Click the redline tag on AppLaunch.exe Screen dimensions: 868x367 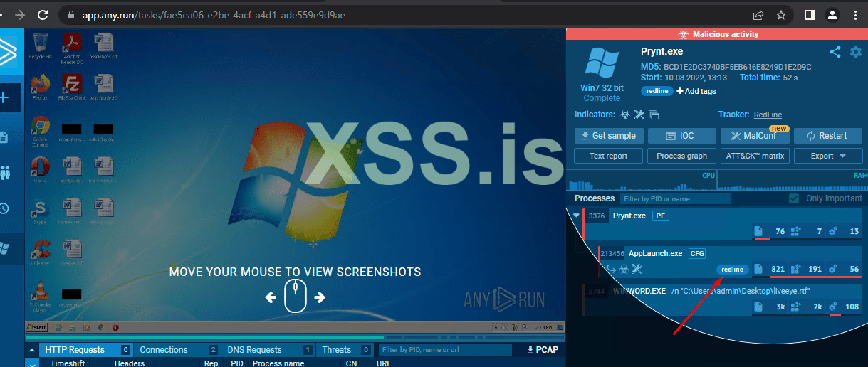tap(733, 270)
